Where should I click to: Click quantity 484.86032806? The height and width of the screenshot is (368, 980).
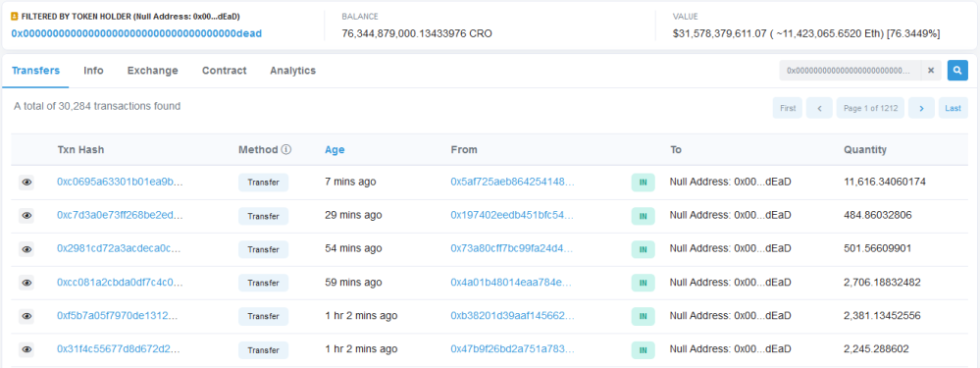click(878, 215)
